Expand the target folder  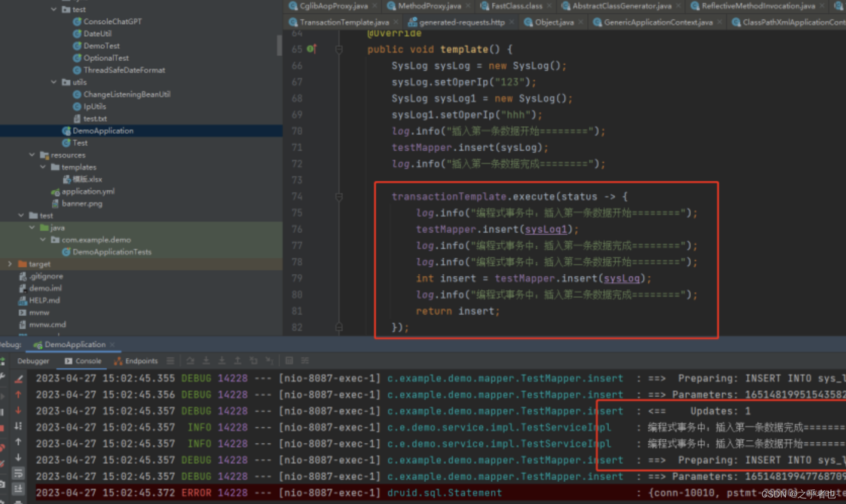(9, 264)
